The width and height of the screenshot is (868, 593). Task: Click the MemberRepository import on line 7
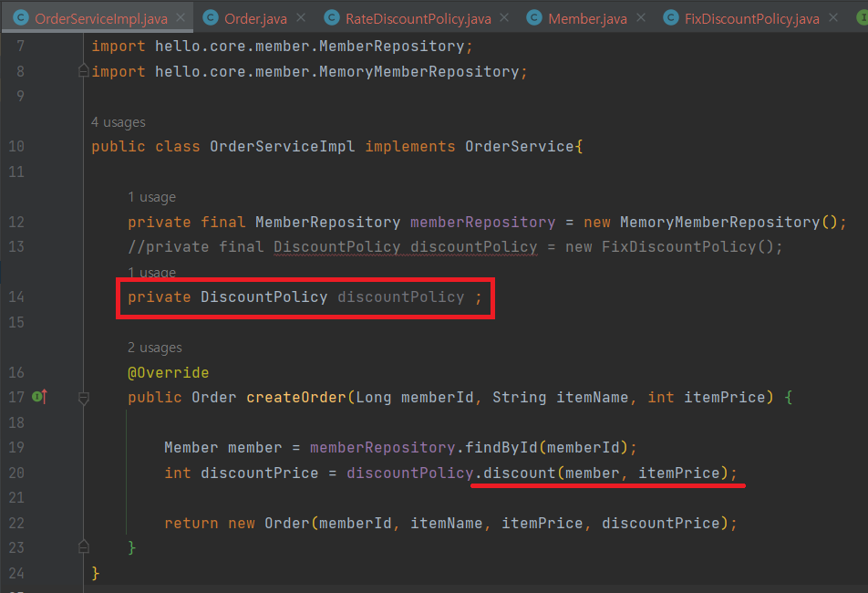[283, 47]
